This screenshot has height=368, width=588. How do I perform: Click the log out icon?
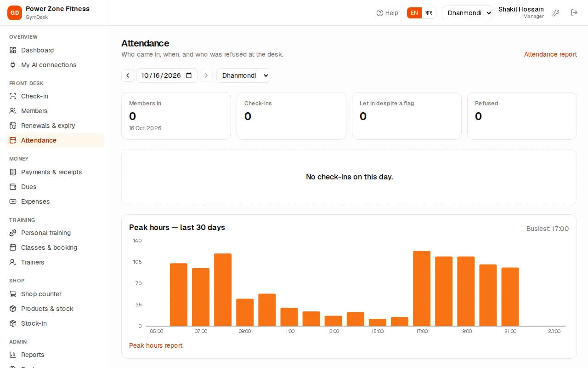574,13
